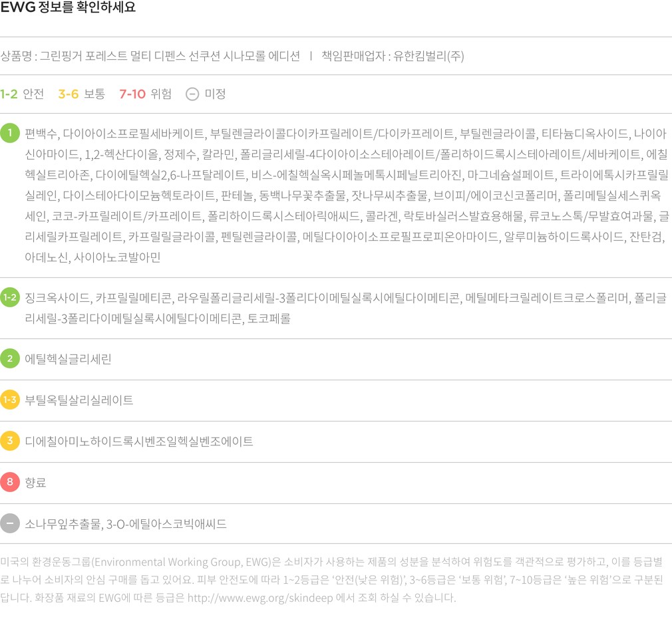672x619 pixels.
Task: Click the green 1-2 badge beside 징크옥사이드
Action: point(10,298)
